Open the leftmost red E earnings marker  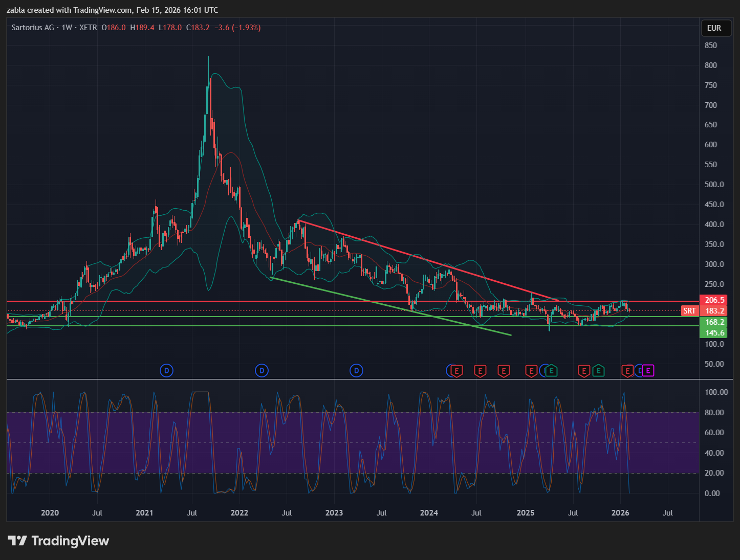coord(456,371)
